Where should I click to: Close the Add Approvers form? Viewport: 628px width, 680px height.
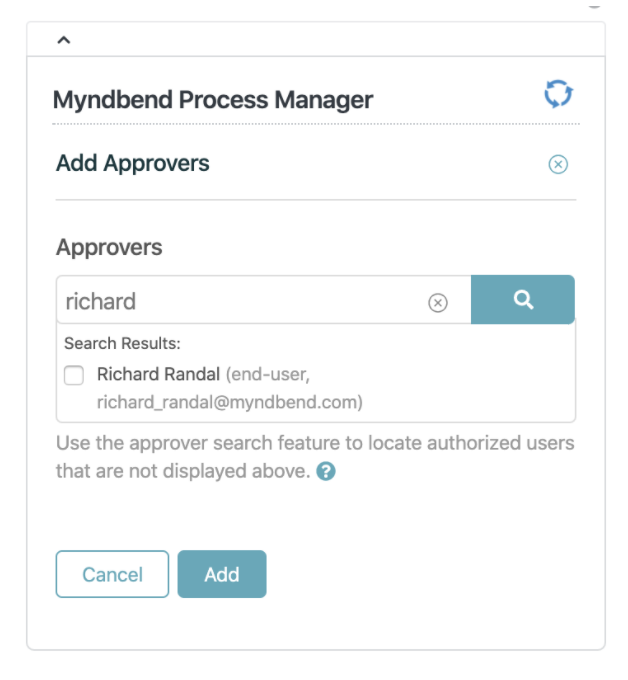pyautogui.click(x=558, y=164)
